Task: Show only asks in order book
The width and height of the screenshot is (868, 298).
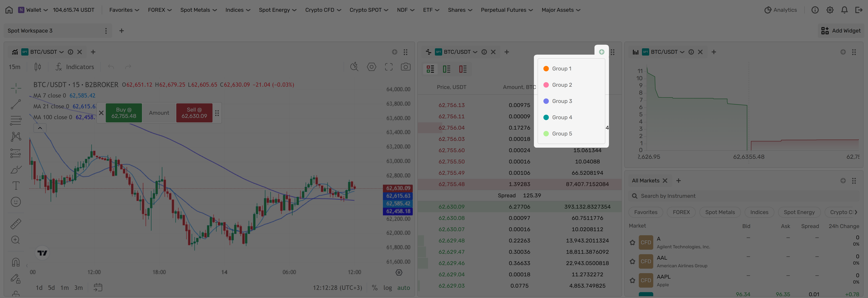Action: tap(463, 69)
